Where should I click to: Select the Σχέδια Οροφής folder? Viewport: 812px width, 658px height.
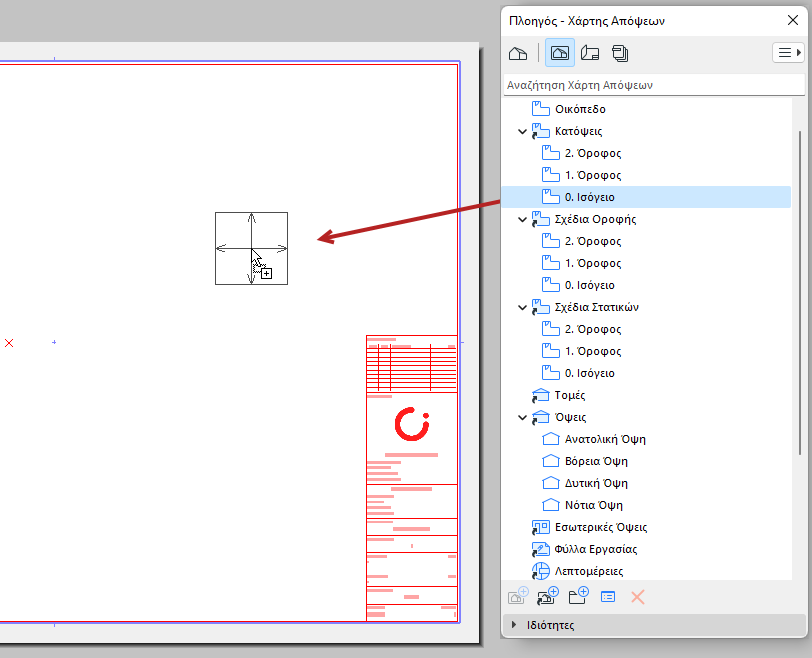click(x=584, y=220)
